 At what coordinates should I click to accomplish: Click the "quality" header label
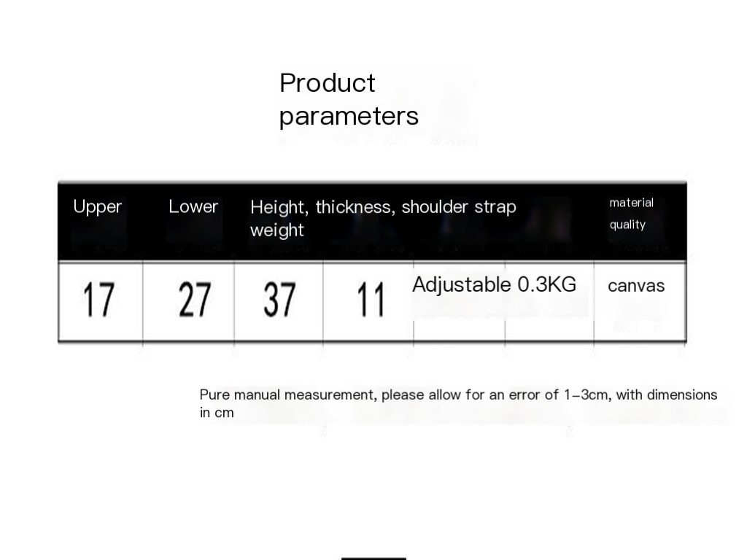[x=627, y=225]
